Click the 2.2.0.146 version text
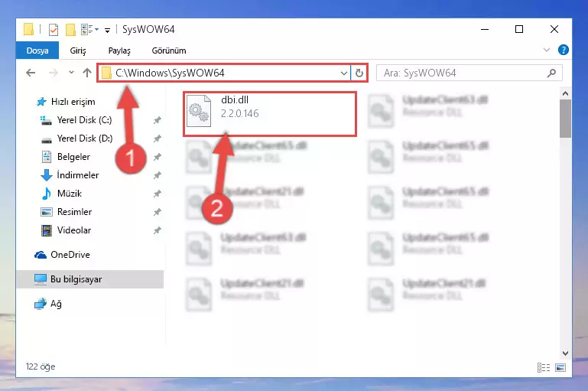588x391 pixels. pos(239,113)
